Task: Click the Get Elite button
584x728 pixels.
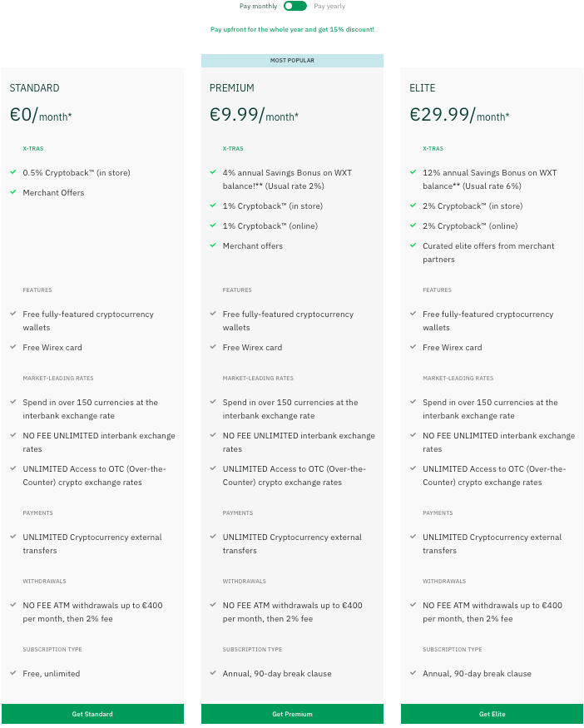Action: pos(492,714)
